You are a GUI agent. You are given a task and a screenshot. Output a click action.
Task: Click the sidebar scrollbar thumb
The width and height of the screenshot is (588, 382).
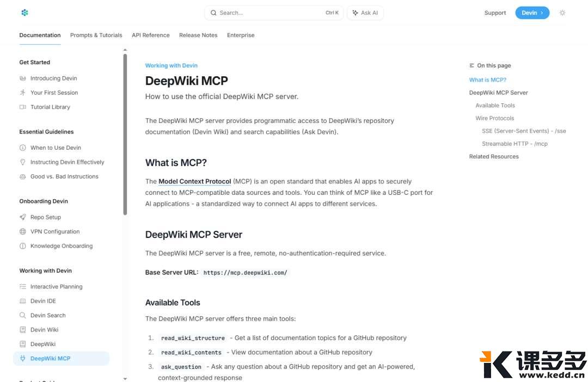click(x=125, y=134)
